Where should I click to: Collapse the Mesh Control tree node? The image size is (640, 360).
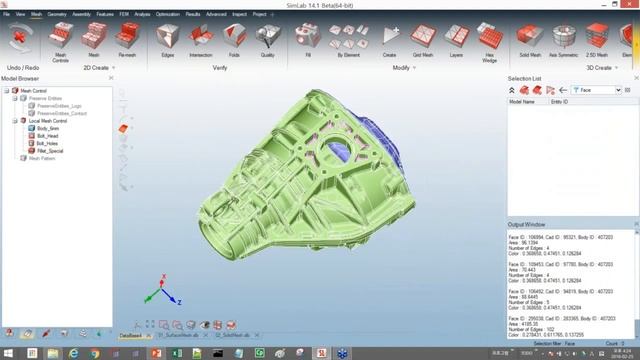(7, 91)
